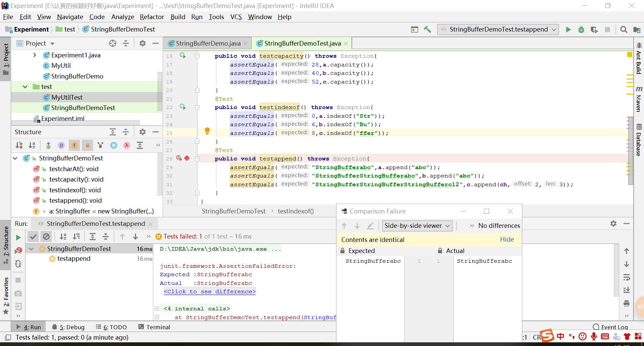
Task: Open the 5: Debug tool window
Action: click(x=68, y=327)
